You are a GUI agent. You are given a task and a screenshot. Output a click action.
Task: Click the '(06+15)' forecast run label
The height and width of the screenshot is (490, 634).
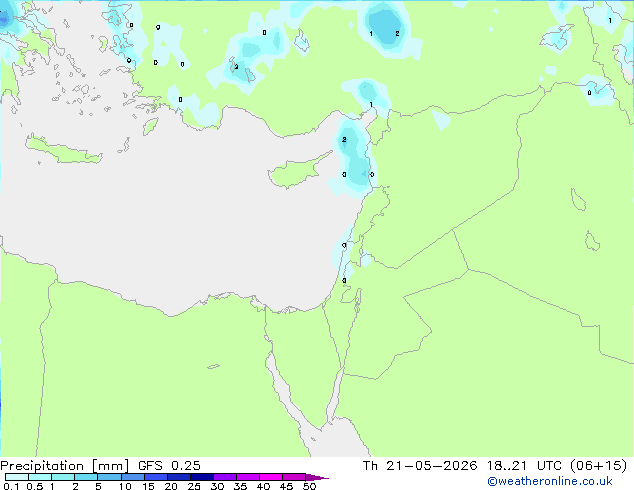[598, 466]
